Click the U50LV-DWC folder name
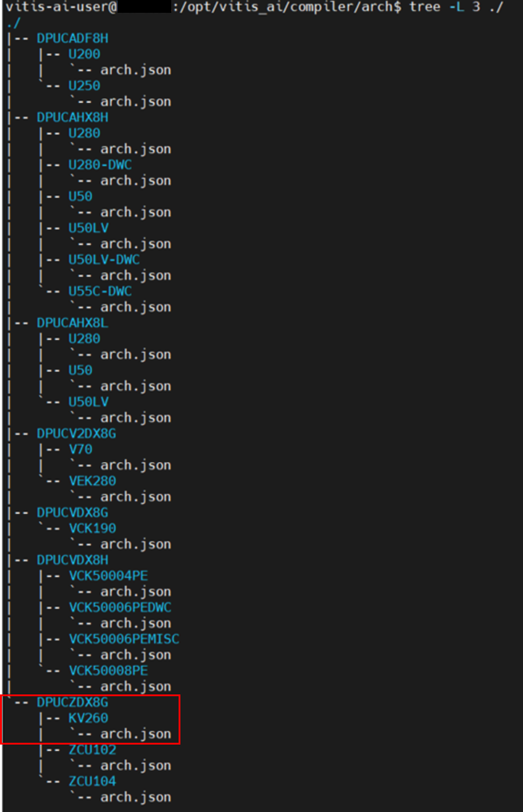This screenshot has width=523, height=812. [104, 260]
